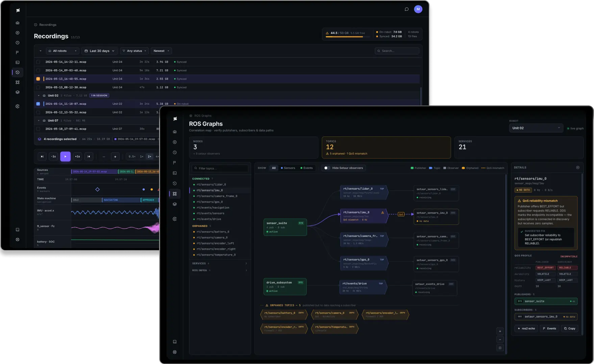Close the Details panel
Screen dimensions: 594x364
pyautogui.click(x=578, y=168)
